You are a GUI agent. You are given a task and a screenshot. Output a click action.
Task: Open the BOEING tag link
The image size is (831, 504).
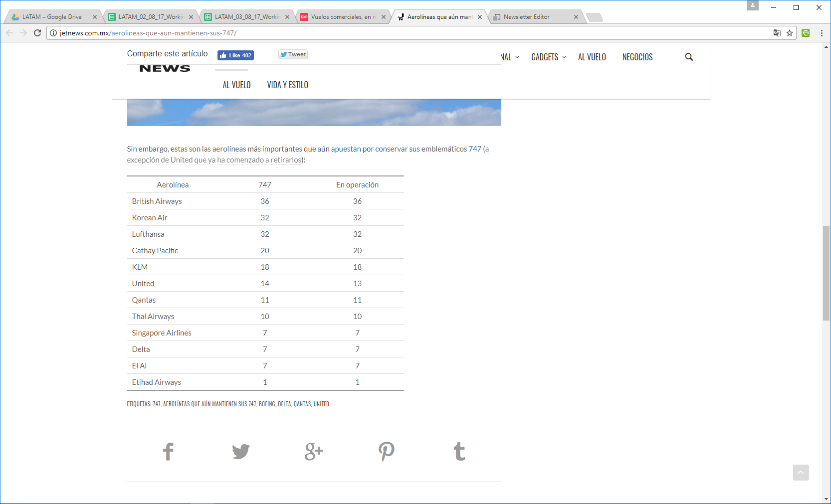[267, 404]
